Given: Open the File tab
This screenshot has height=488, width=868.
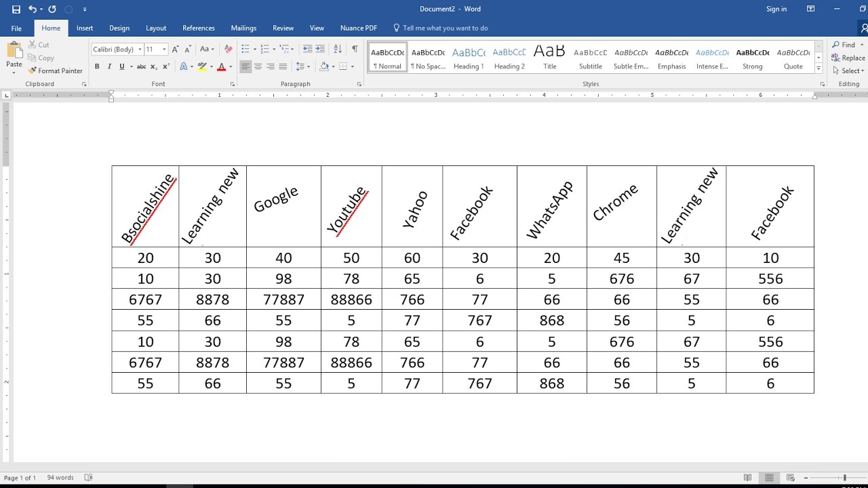Looking at the screenshot, I should tap(16, 28).
